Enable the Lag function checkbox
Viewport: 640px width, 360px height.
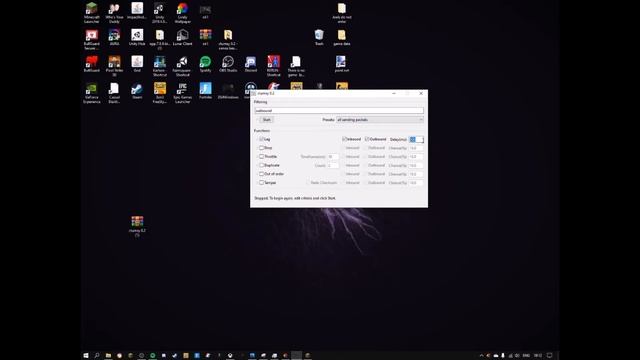click(x=261, y=139)
